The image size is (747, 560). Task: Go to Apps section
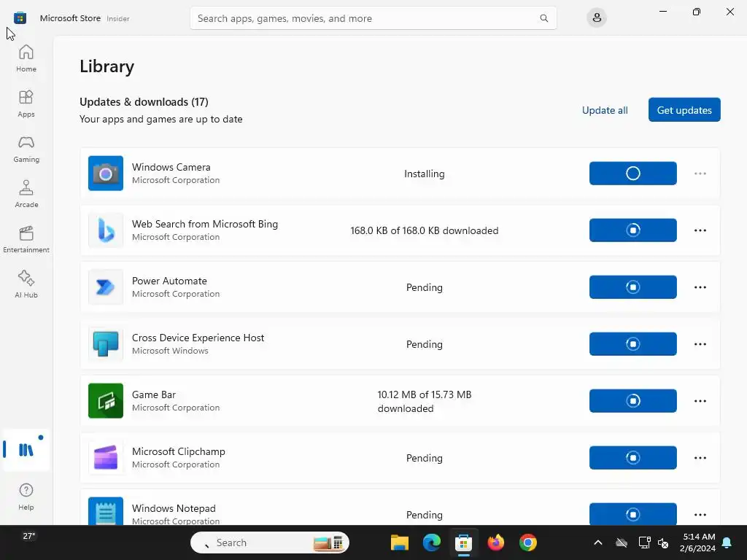coord(26,104)
